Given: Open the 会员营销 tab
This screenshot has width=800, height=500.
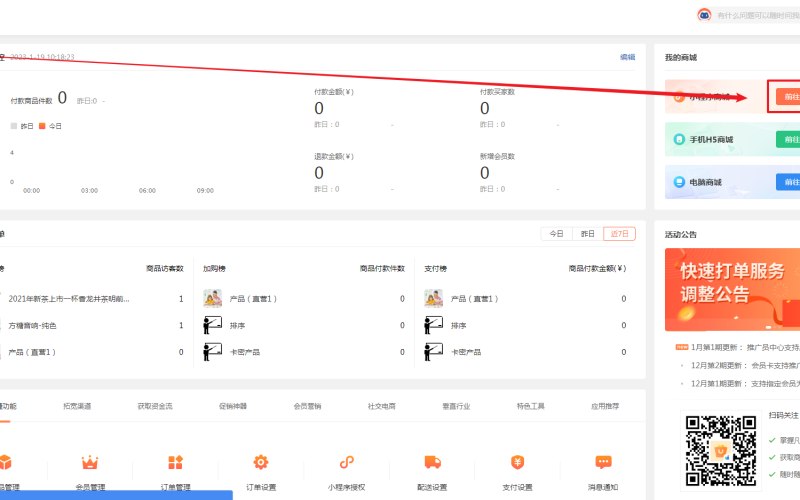Looking at the screenshot, I should (307, 406).
